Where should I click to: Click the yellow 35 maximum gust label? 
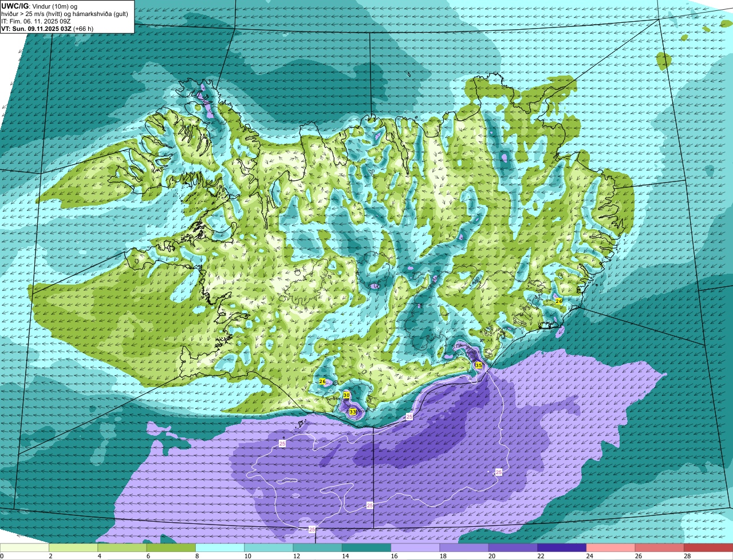point(478,365)
